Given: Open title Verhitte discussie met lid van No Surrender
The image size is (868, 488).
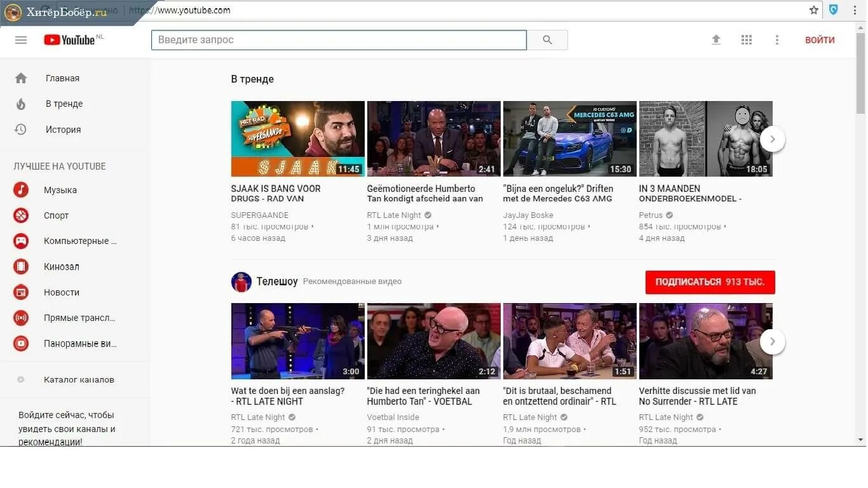Looking at the screenshot, I should click(x=697, y=396).
